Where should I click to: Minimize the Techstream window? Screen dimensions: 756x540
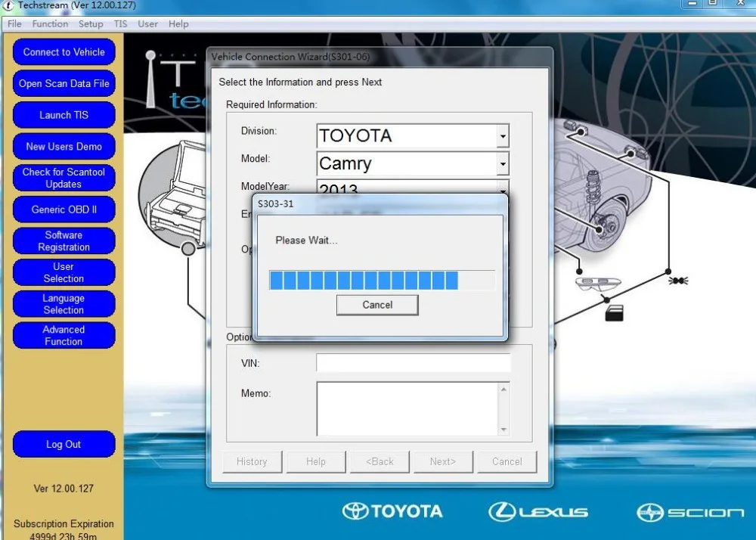click(692, 3)
